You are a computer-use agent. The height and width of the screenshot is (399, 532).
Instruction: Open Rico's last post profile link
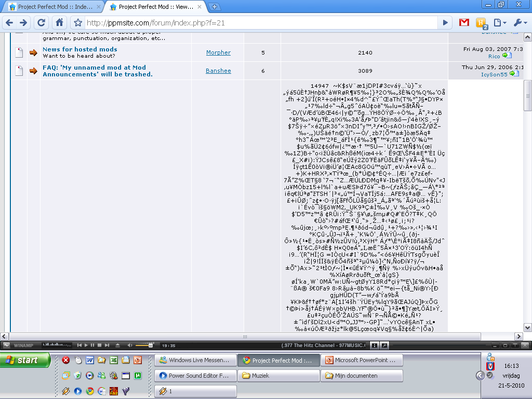point(494,56)
